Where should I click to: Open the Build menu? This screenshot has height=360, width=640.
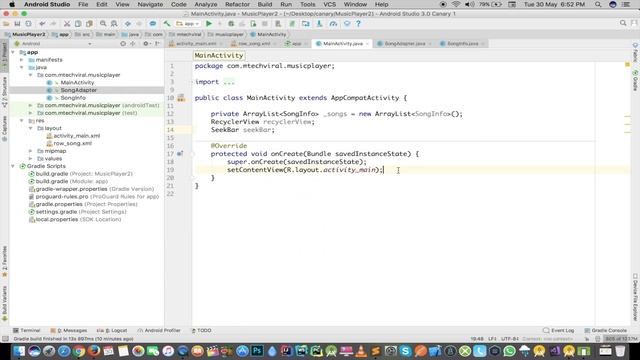(x=264, y=4)
